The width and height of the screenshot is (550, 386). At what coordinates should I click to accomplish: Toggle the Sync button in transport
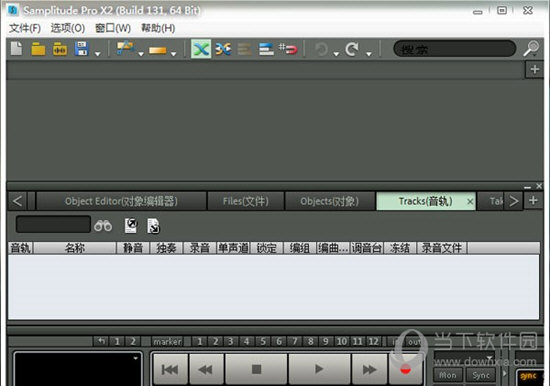481,375
